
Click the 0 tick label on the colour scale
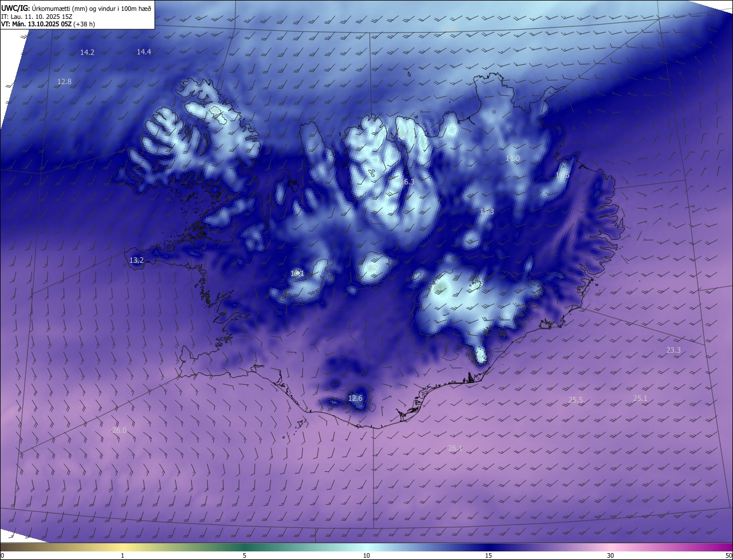2,555
